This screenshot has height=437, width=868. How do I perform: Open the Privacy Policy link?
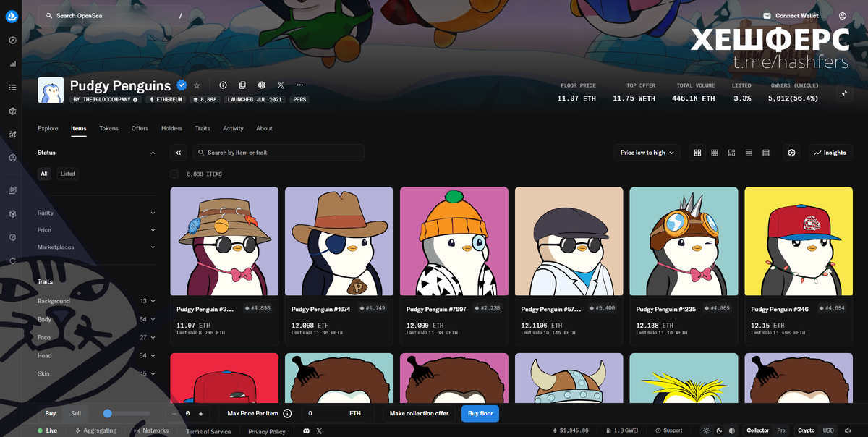[x=267, y=431]
